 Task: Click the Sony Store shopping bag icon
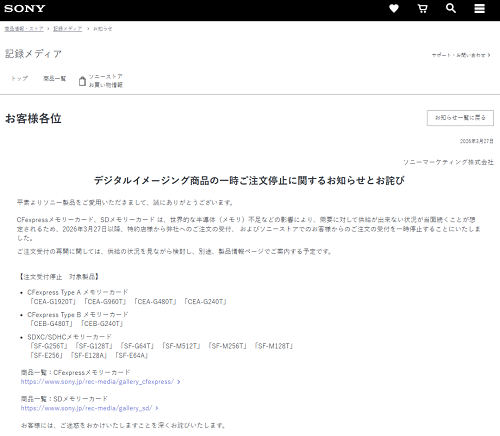tap(82, 81)
